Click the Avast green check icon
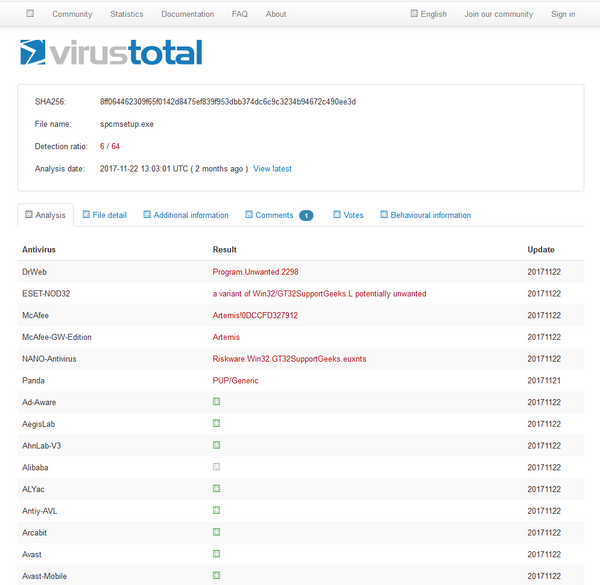The image size is (600, 585). (x=217, y=554)
